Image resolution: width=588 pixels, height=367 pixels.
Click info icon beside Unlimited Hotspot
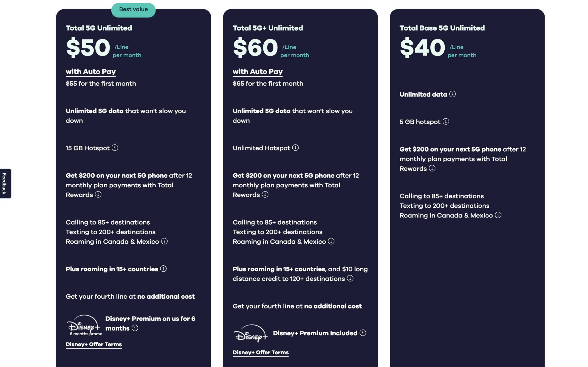point(295,147)
